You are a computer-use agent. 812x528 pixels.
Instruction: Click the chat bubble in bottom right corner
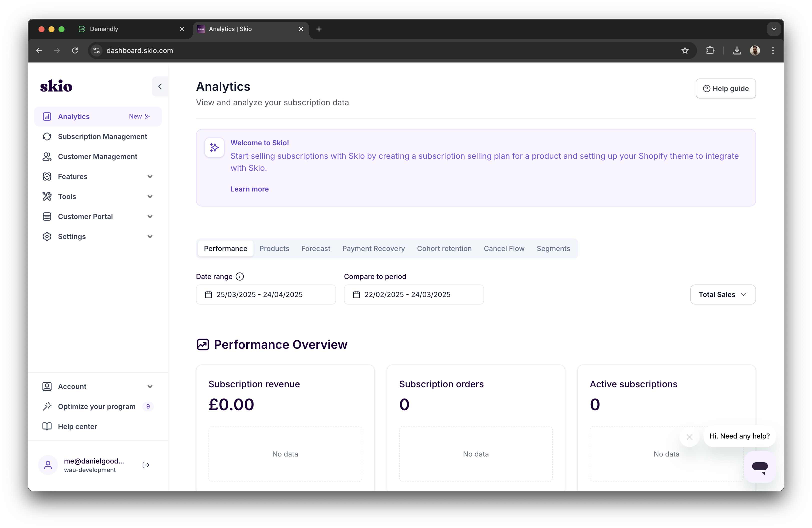pos(760,466)
